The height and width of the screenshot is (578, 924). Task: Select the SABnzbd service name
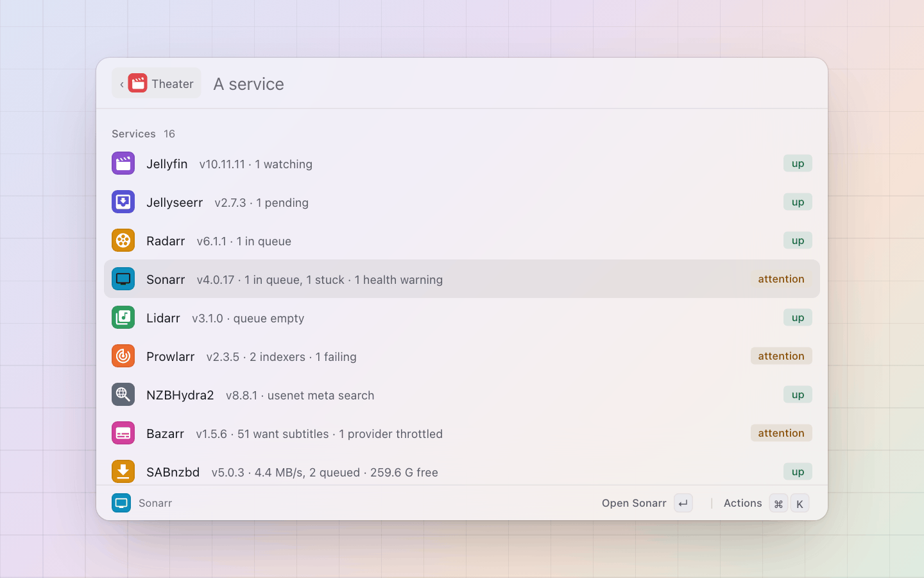(173, 472)
